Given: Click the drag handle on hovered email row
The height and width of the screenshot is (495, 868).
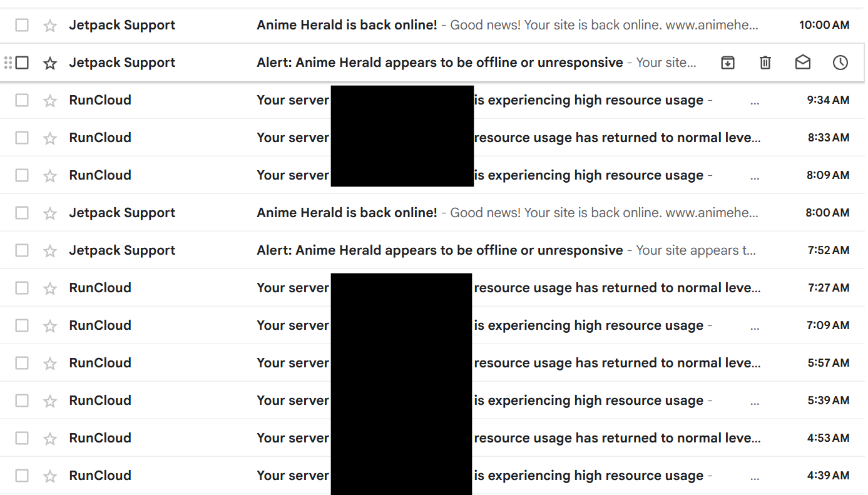Looking at the screenshot, I should pyautogui.click(x=8, y=63).
